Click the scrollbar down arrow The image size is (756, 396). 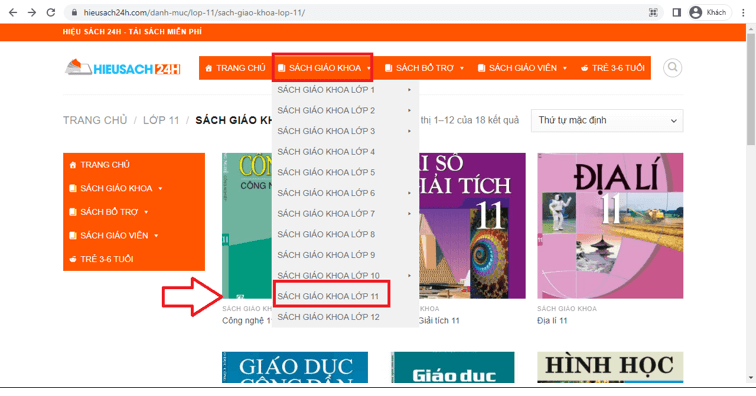[x=751, y=378]
